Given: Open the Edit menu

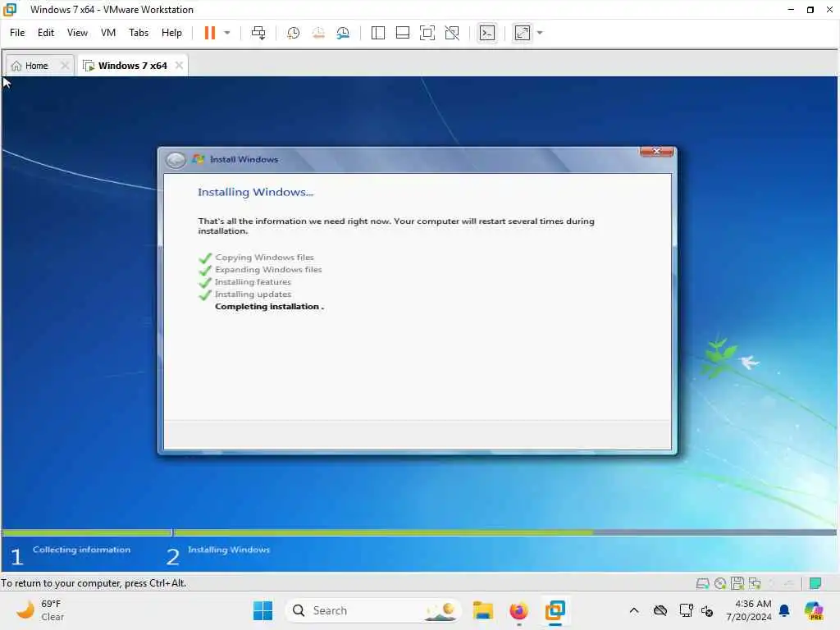Looking at the screenshot, I should (x=46, y=33).
